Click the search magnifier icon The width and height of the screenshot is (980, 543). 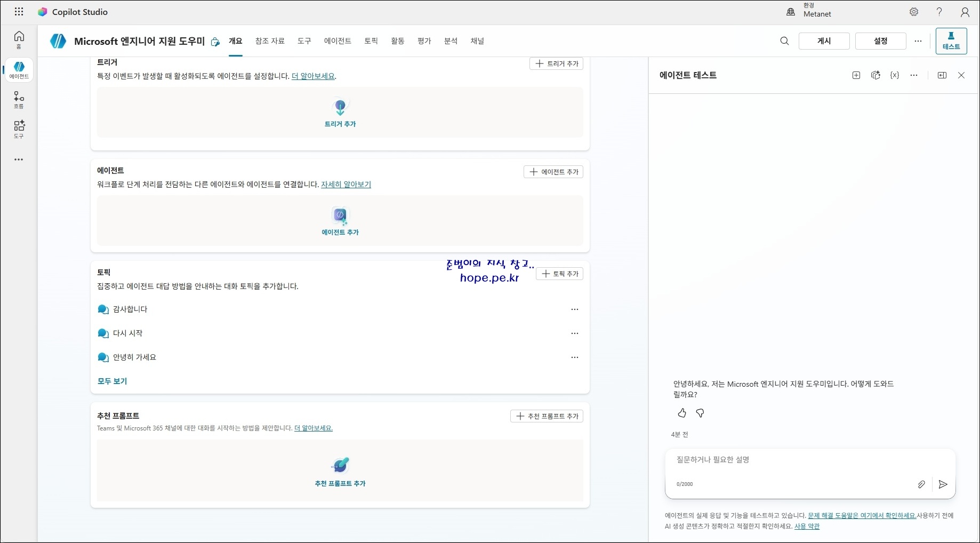click(784, 41)
